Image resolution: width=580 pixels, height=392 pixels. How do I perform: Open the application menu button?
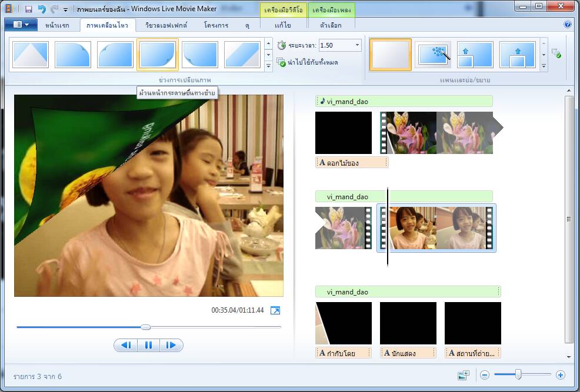[x=21, y=25]
